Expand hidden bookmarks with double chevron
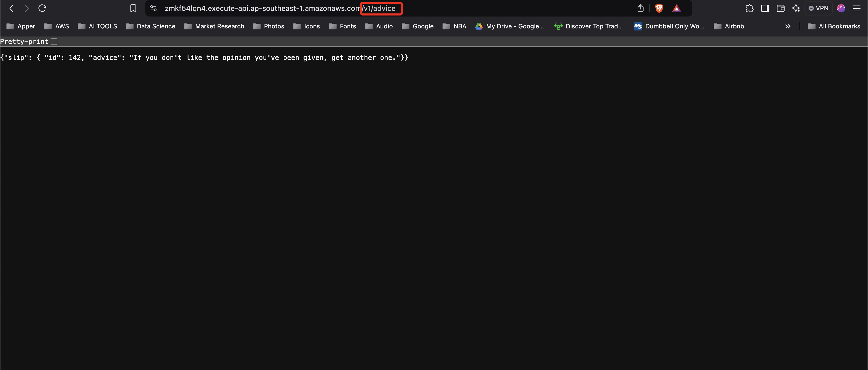The height and width of the screenshot is (370, 868). tap(787, 26)
